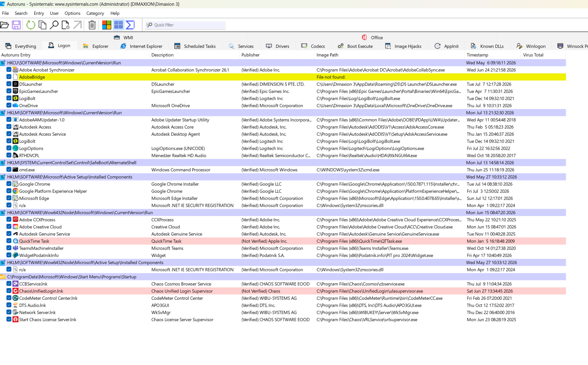Click the CodeMeter Control Center.lnk icon

[15, 298]
